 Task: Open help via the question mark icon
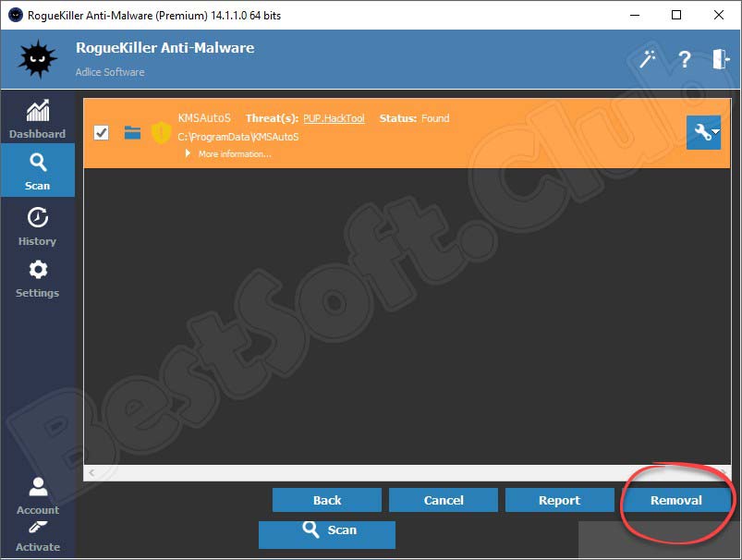click(684, 59)
